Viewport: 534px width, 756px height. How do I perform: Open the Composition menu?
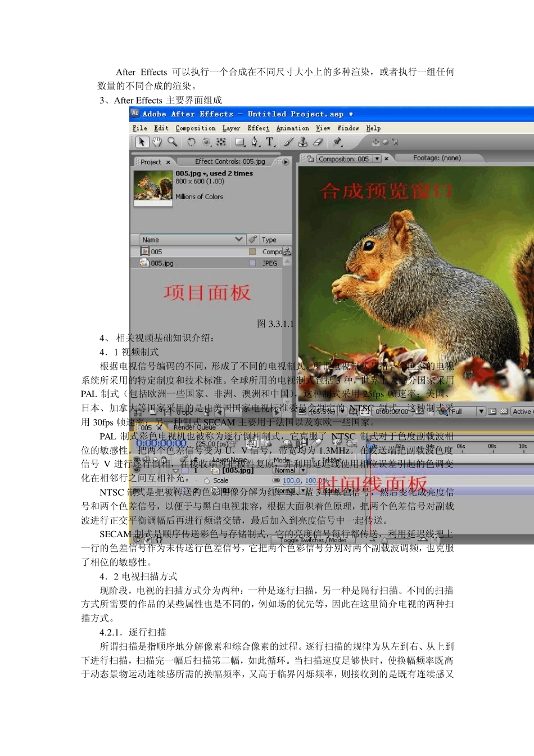point(195,128)
